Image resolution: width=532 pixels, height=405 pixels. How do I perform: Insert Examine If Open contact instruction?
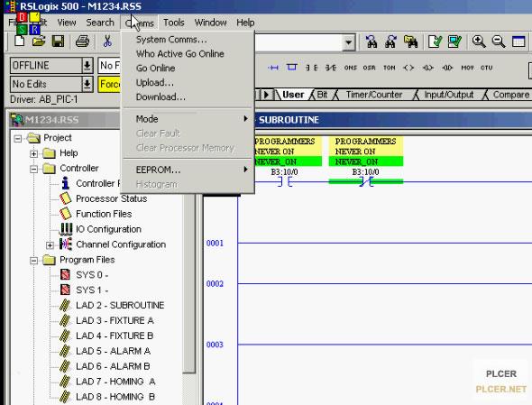(331, 68)
